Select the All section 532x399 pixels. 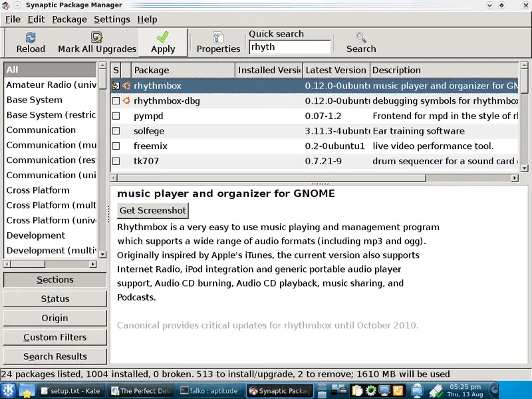(x=51, y=70)
